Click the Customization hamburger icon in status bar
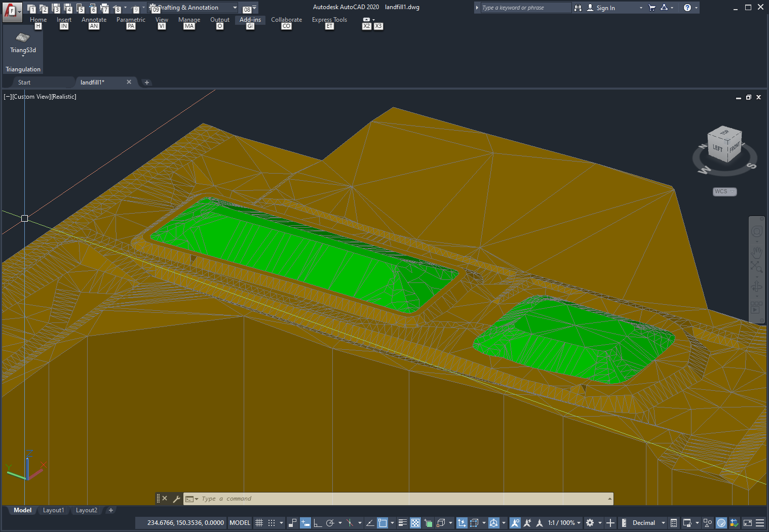This screenshot has width=769, height=532. pos(760,523)
